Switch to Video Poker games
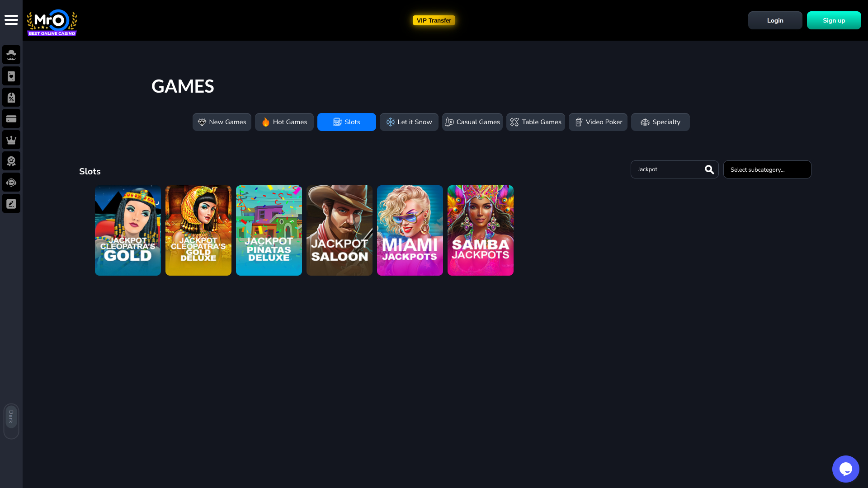868x488 pixels. 598,122
